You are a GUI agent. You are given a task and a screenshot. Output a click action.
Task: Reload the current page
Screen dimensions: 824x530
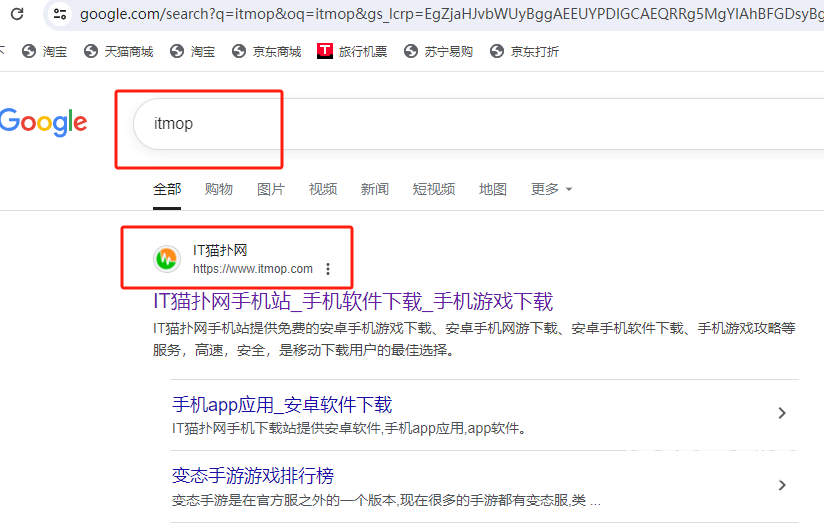click(x=17, y=14)
